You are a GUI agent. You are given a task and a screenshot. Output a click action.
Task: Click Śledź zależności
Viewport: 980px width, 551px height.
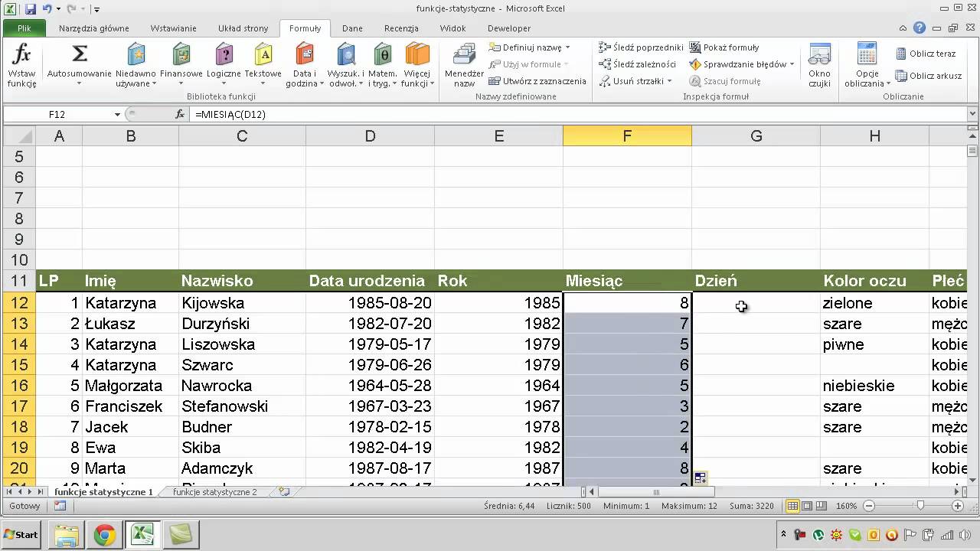point(638,64)
